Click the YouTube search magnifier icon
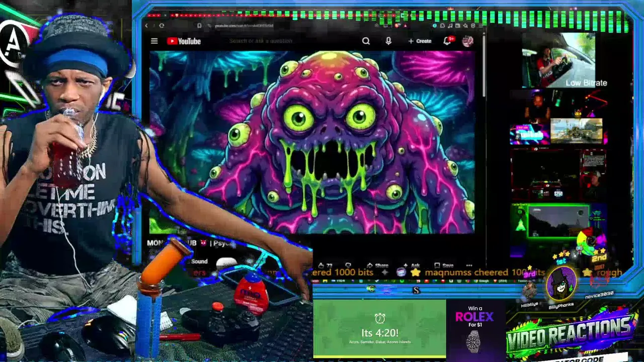This screenshot has height=362, width=644. [366, 41]
